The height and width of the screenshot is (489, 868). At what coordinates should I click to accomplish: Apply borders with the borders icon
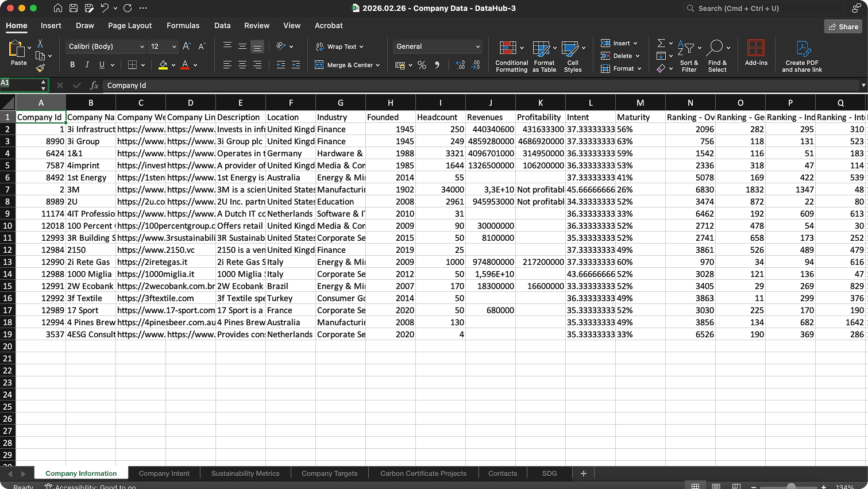[132, 65]
